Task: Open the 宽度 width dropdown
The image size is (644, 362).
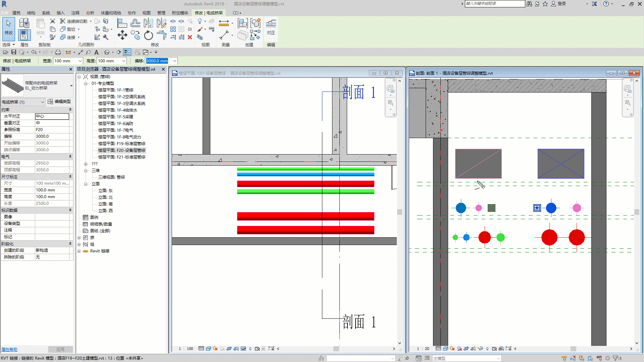Action: [x=80, y=61]
